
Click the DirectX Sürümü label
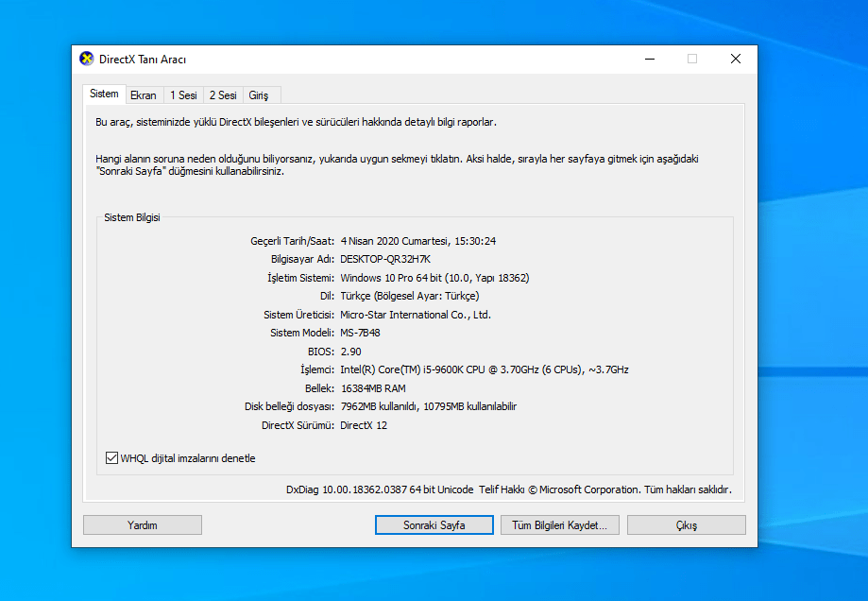pos(298,425)
